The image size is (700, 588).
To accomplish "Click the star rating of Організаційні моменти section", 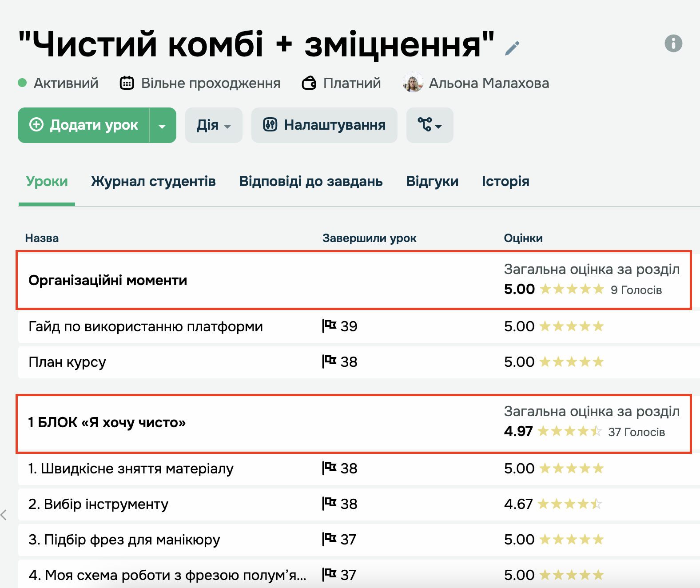I will click(572, 290).
